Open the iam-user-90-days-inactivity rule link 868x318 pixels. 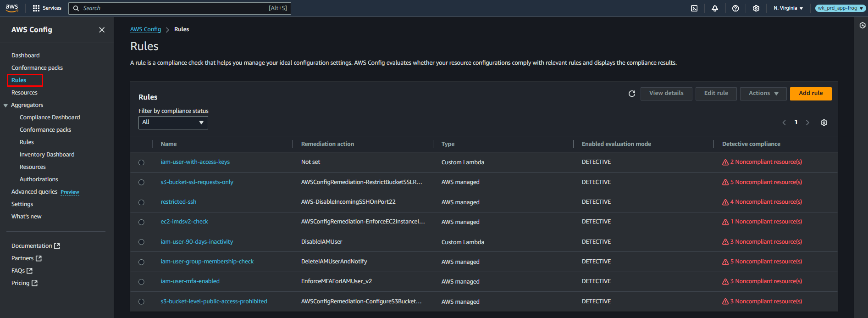coord(197,242)
